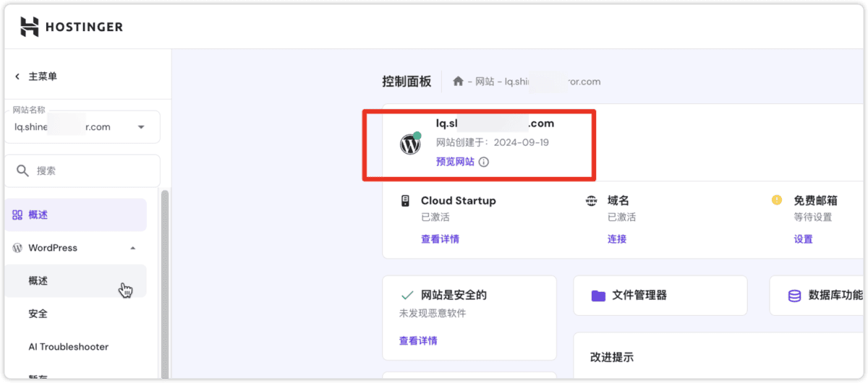Image resolution: width=868 pixels, height=383 pixels.
Task: Click the Cloud Startup plan name
Action: tap(459, 200)
